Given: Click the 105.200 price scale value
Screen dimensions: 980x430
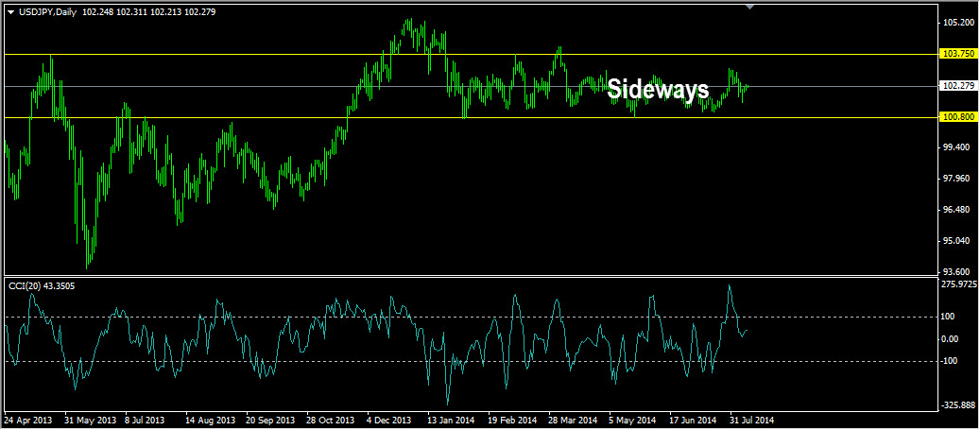Looking at the screenshot, I should coord(959,23).
